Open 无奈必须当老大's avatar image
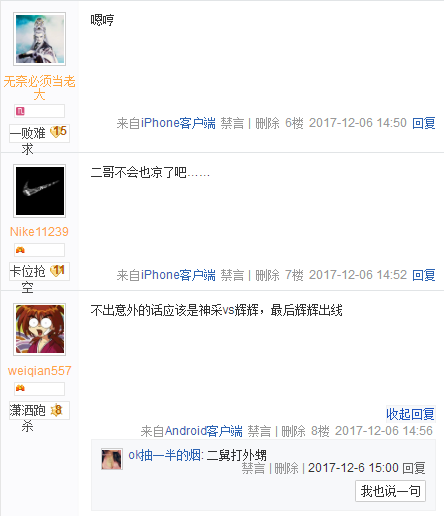This screenshot has height=516, width=444. pyautogui.click(x=39, y=39)
